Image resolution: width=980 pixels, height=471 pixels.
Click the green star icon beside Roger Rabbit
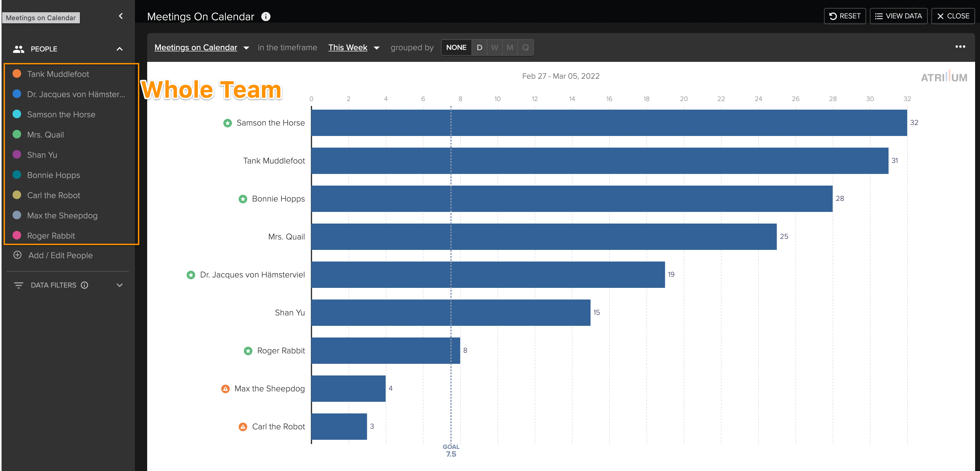[248, 351]
